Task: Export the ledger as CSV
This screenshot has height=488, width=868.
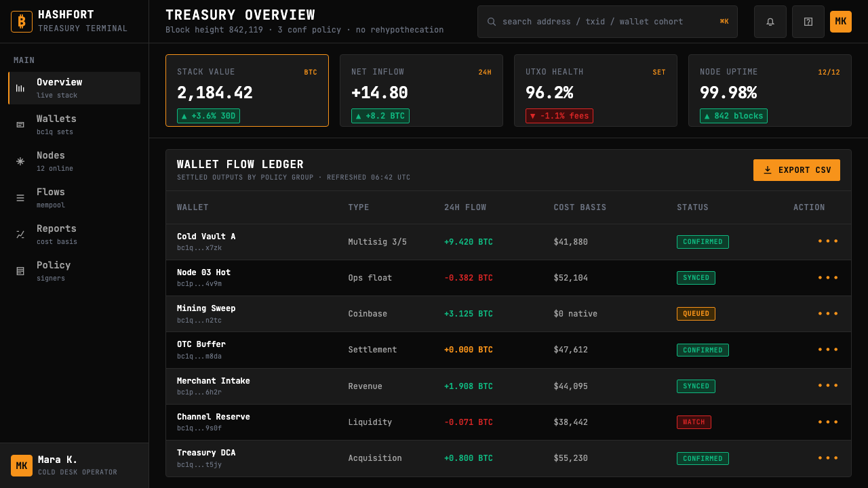Action: coord(797,170)
